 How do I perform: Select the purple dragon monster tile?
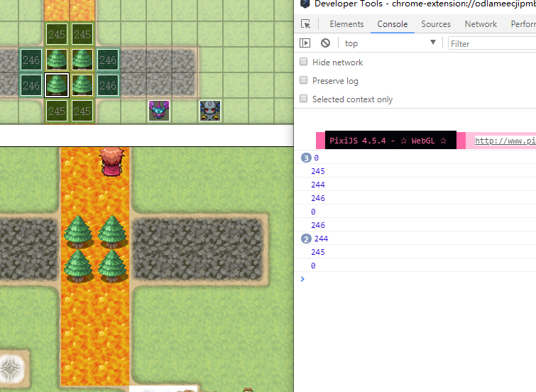click(x=159, y=111)
